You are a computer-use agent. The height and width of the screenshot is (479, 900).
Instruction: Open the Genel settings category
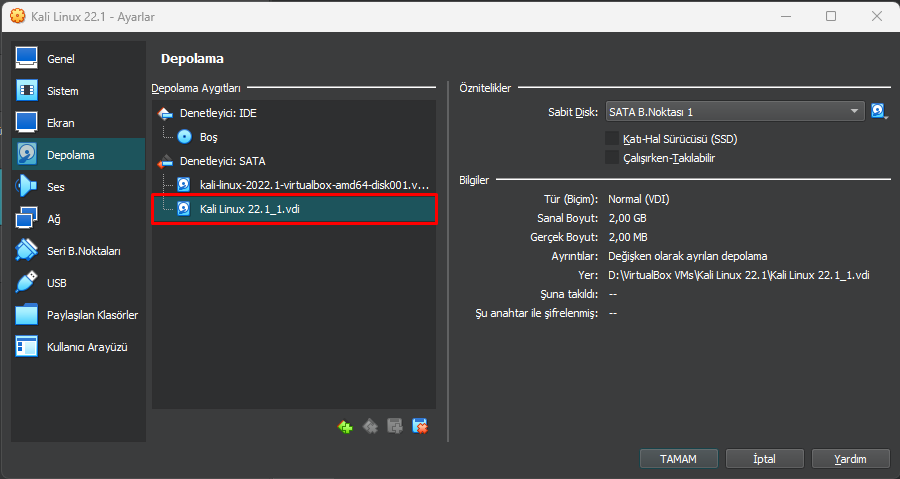(x=79, y=59)
